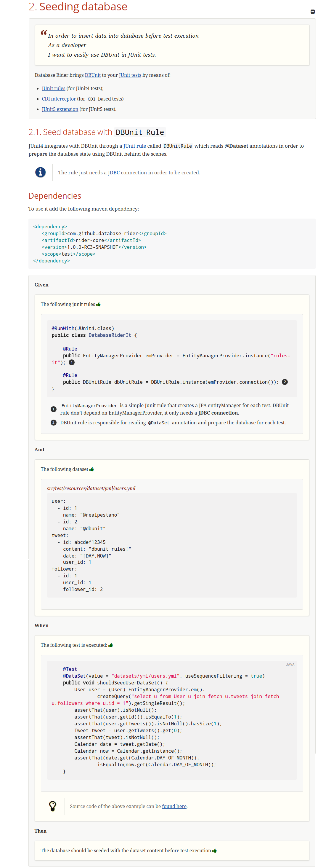Open the JUnit5 extension link

click(60, 109)
